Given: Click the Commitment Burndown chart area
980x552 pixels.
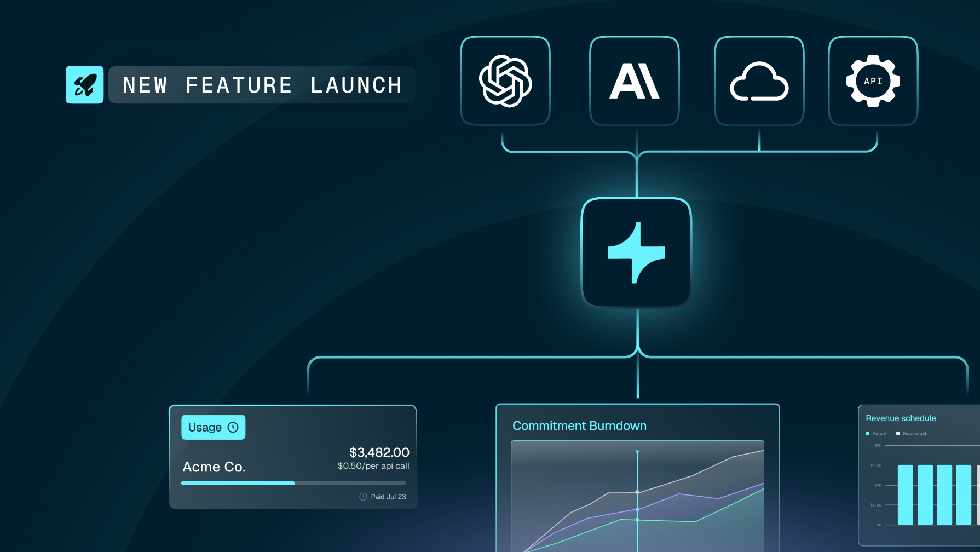Looking at the screenshot, I should click(637, 496).
